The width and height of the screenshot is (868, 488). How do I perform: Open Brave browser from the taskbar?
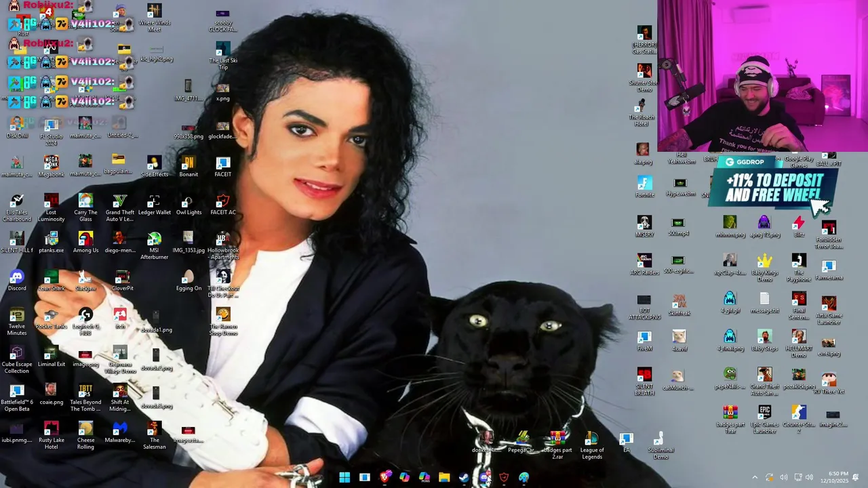[x=384, y=478]
